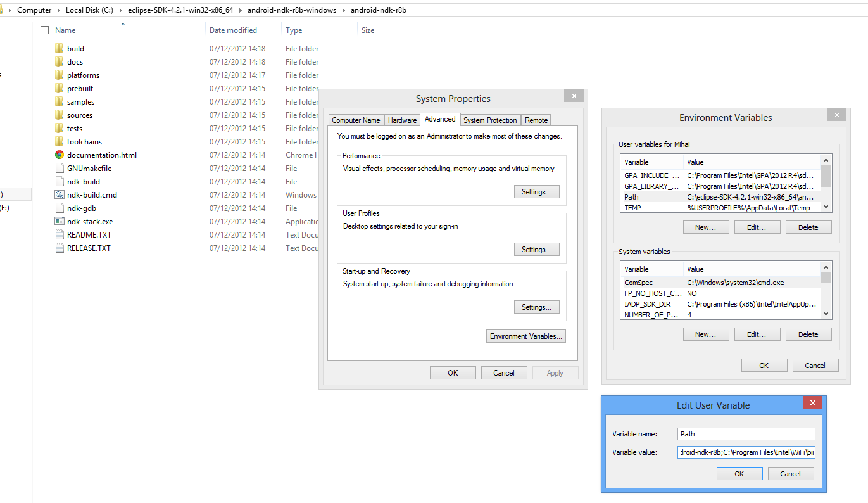Select the toolchains folder icon
Viewport: 868px width, 503px height.
point(60,142)
